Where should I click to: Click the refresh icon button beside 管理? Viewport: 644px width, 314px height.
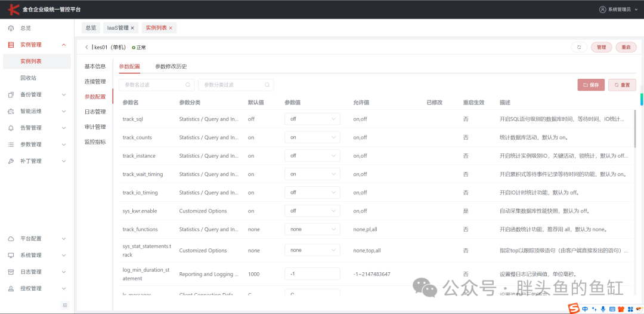point(579,47)
